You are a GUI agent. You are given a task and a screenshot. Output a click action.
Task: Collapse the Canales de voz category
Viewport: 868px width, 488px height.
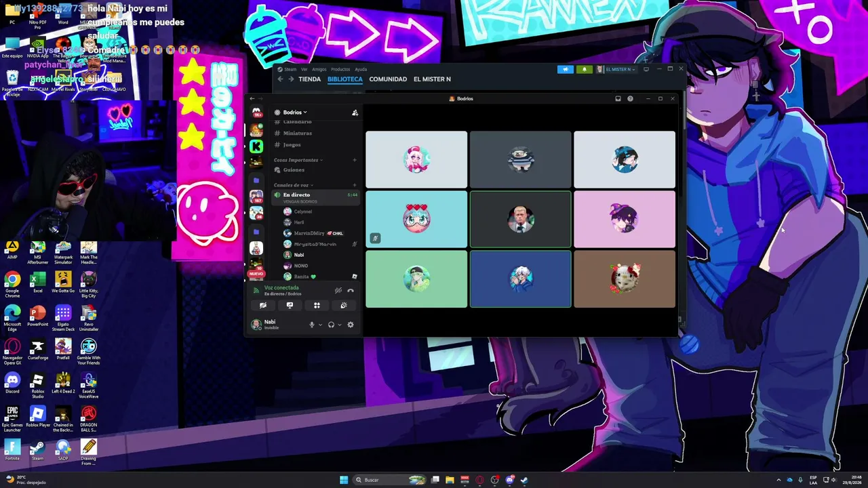coord(292,185)
